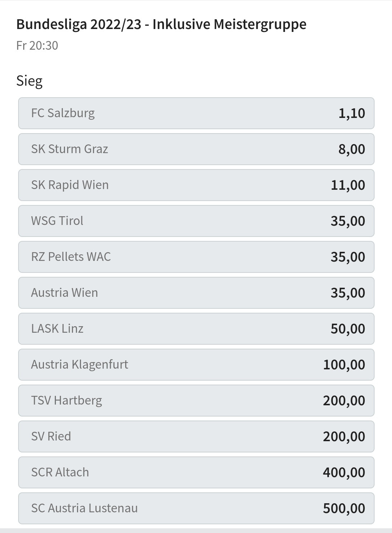This screenshot has height=533, width=392.
Task: Select the FC Salzburg bet row
Action: (196, 113)
